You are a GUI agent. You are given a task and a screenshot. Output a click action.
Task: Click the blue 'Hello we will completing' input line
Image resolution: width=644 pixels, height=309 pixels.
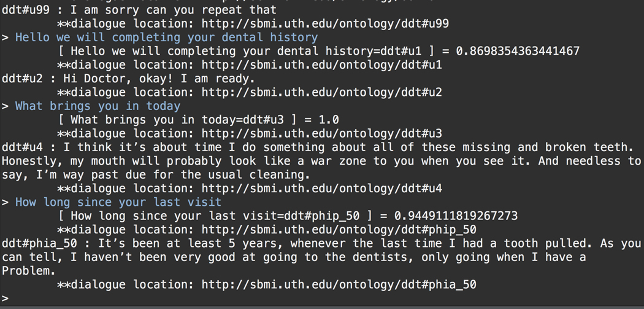pos(166,37)
